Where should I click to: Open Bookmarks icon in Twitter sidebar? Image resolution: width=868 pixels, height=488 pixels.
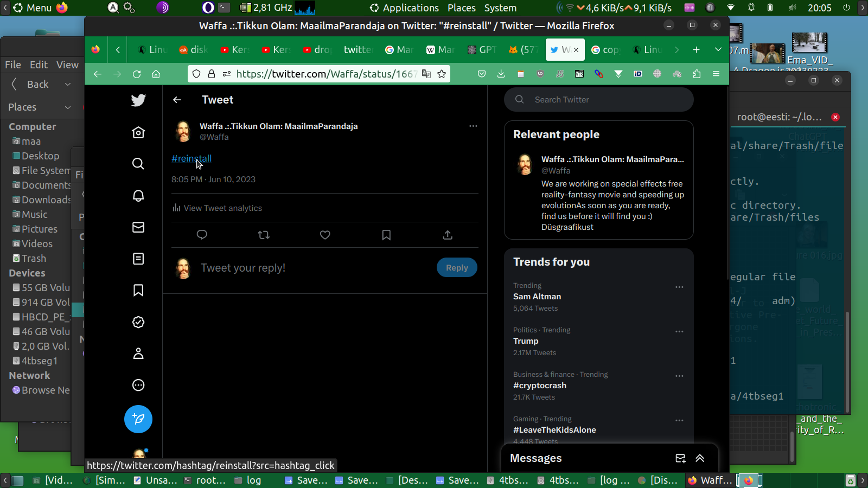click(138, 290)
